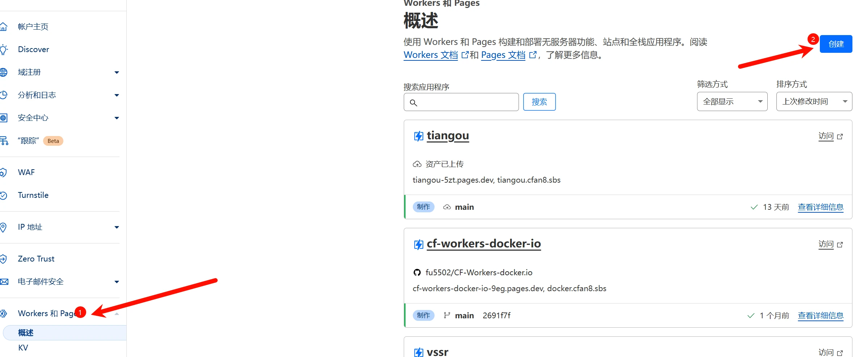The width and height of the screenshot is (868, 357).
Task: Click the external link icon after Pages 文档
Action: tap(533, 55)
